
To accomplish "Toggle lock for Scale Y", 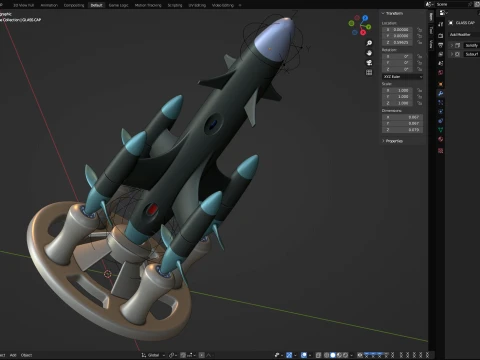I will pos(419,97).
